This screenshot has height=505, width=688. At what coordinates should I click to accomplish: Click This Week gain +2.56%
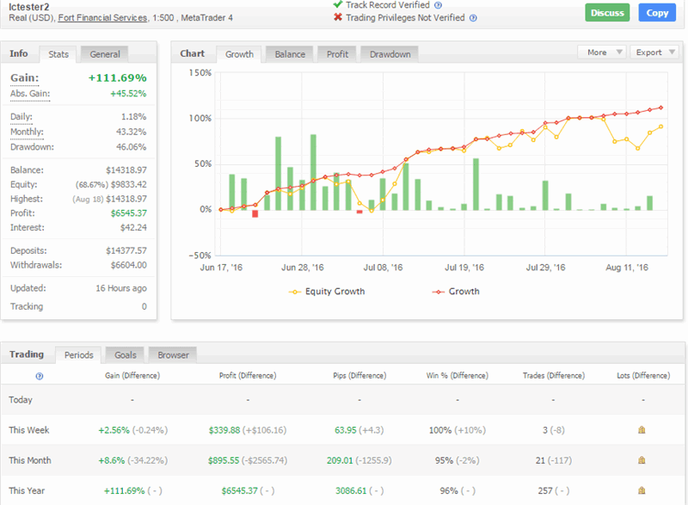[114, 430]
